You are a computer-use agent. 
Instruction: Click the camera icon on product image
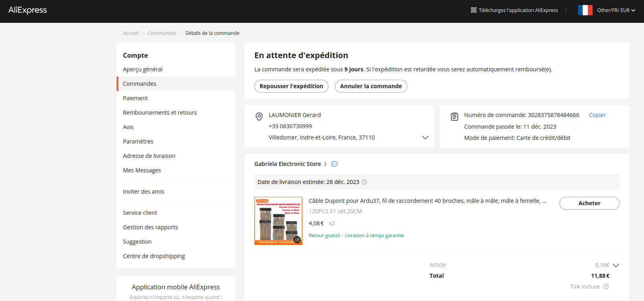297,240
